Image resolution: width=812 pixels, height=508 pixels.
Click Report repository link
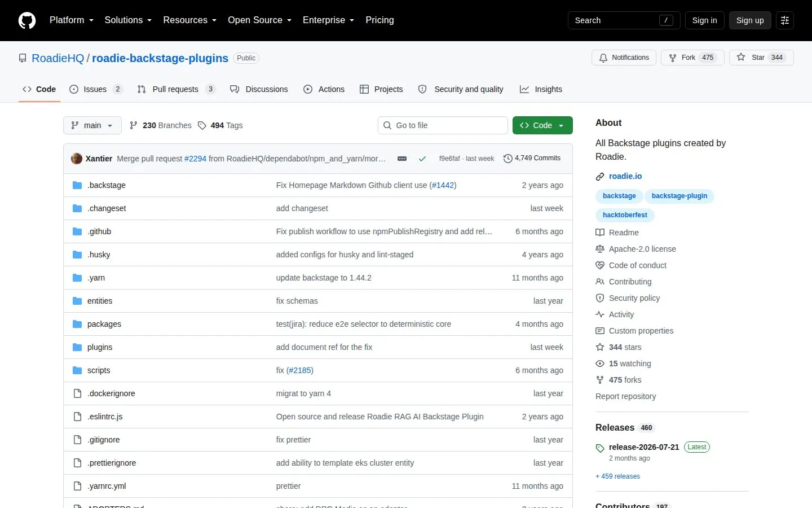click(626, 396)
